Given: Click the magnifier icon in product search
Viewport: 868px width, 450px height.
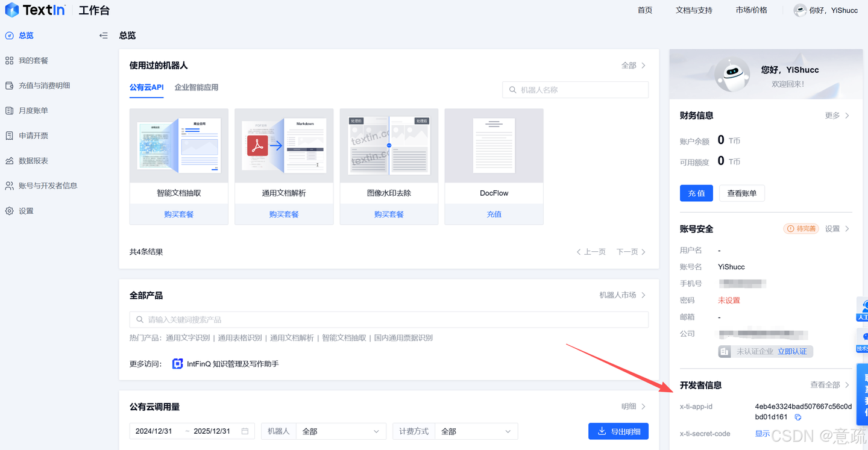Looking at the screenshot, I should pos(140,320).
